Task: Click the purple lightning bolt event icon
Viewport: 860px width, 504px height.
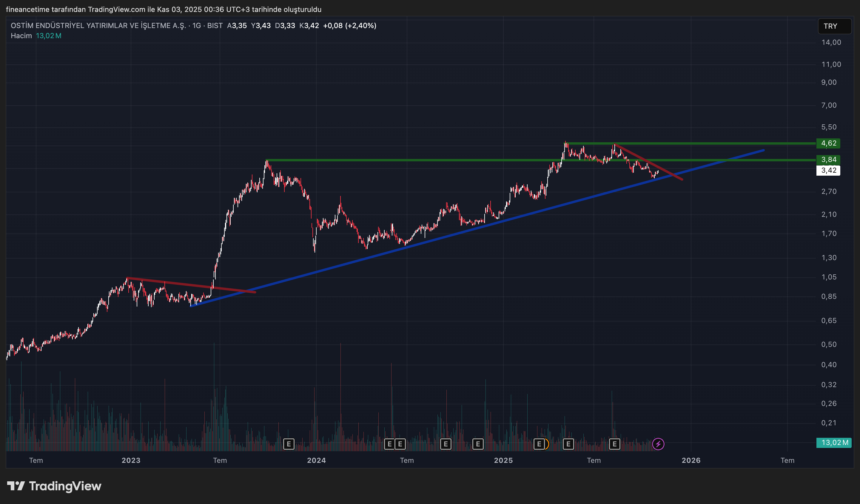Action: click(658, 444)
